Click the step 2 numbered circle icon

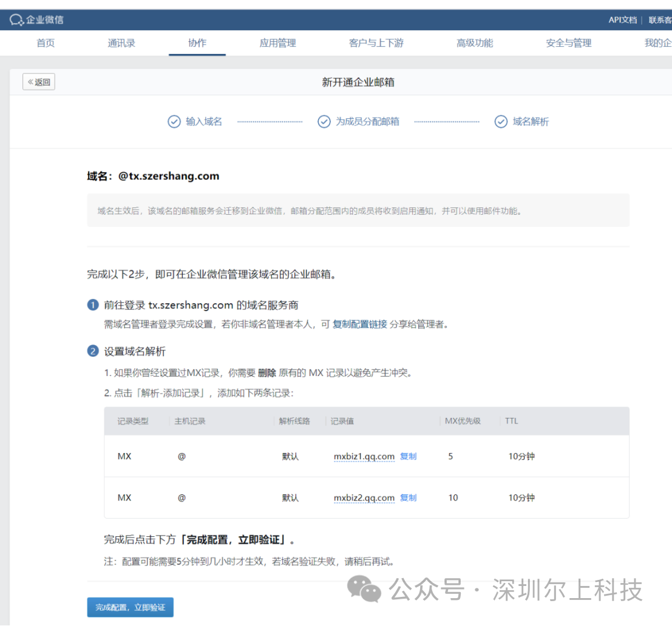(93, 351)
